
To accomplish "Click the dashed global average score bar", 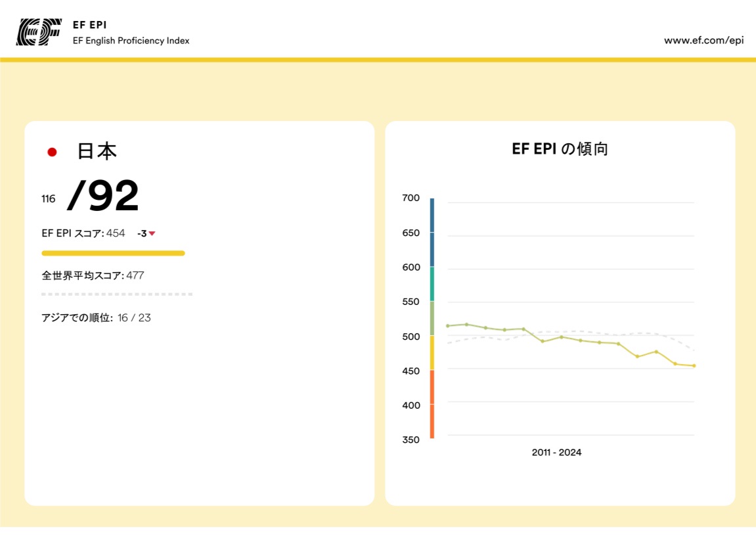I will click(x=117, y=294).
